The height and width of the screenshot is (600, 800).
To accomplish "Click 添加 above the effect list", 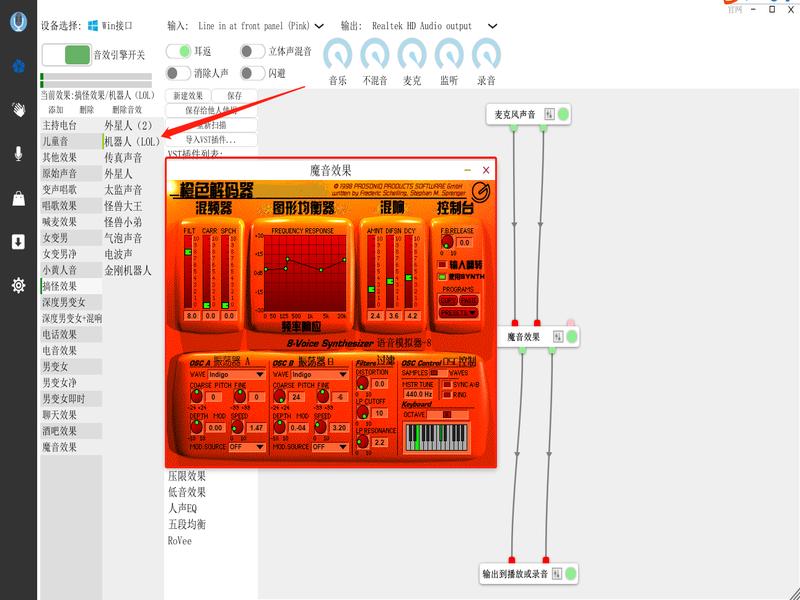I will pyautogui.click(x=56, y=110).
